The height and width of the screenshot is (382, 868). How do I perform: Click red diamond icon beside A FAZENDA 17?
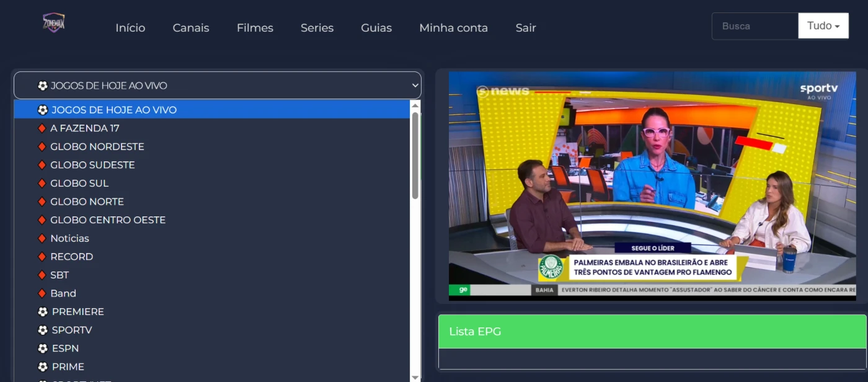pyautogui.click(x=42, y=128)
